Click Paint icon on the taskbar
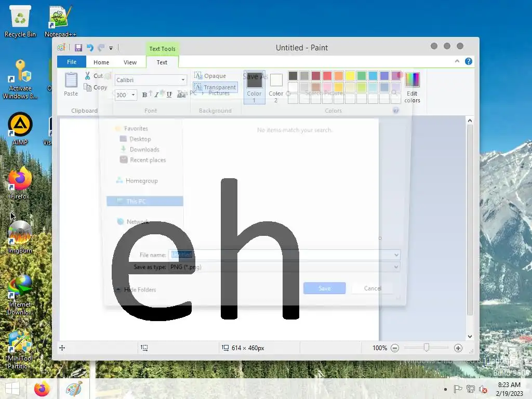Screen dimensions: 532x399 coord(74,389)
